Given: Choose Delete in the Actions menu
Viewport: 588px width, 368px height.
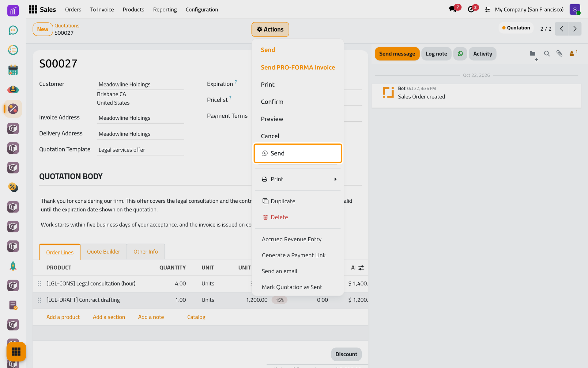Looking at the screenshot, I should (x=298, y=217).
